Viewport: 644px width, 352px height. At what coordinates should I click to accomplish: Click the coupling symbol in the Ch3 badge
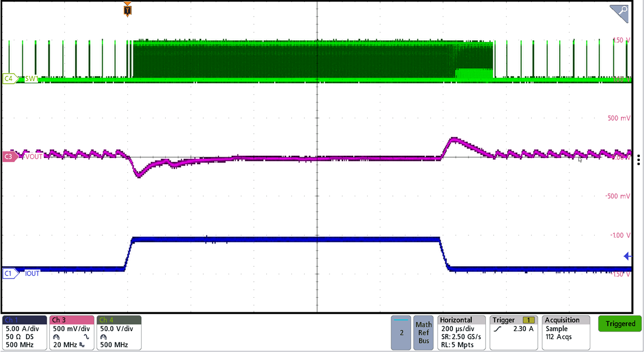[x=87, y=337]
